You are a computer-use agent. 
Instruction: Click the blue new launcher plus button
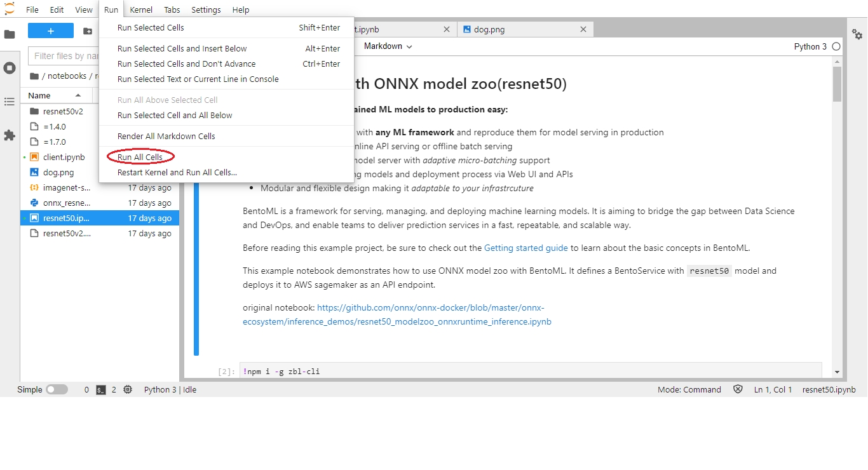51,31
